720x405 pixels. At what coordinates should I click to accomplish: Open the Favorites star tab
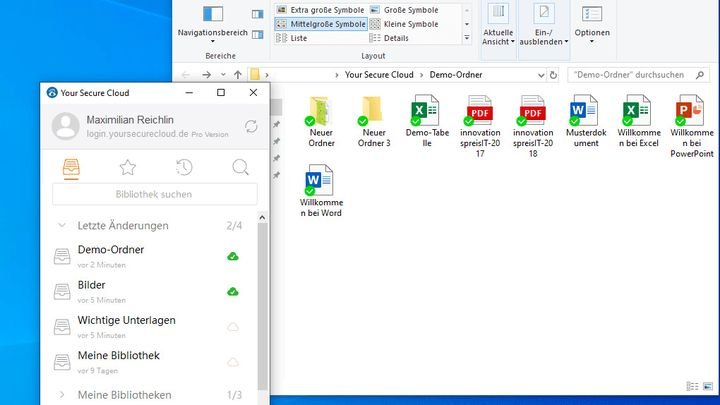tap(128, 168)
